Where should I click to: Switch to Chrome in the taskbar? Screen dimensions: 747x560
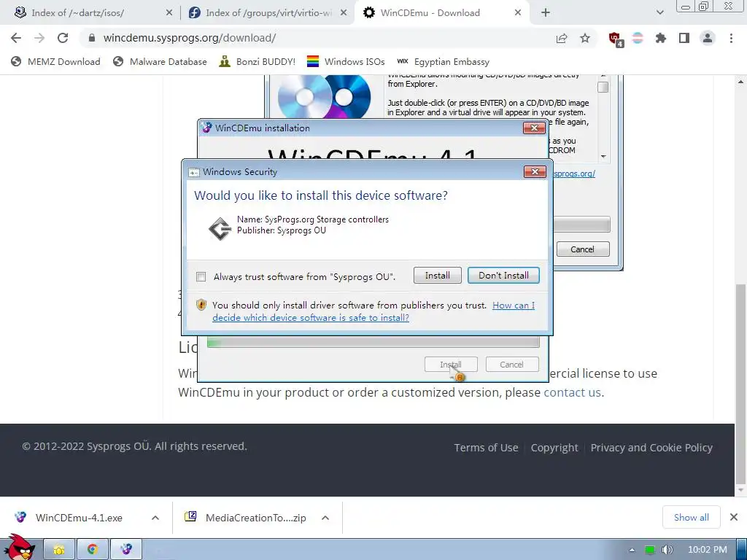(93, 550)
